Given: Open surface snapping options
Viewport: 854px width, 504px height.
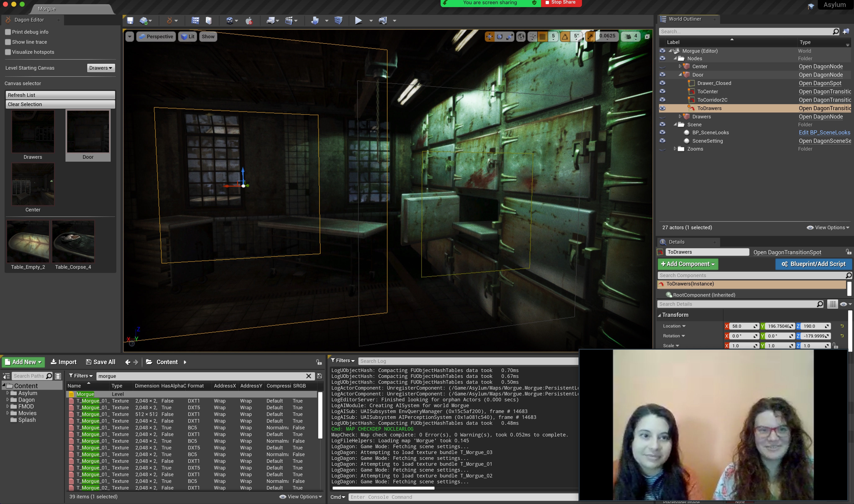Looking at the screenshot, I should (x=532, y=36).
